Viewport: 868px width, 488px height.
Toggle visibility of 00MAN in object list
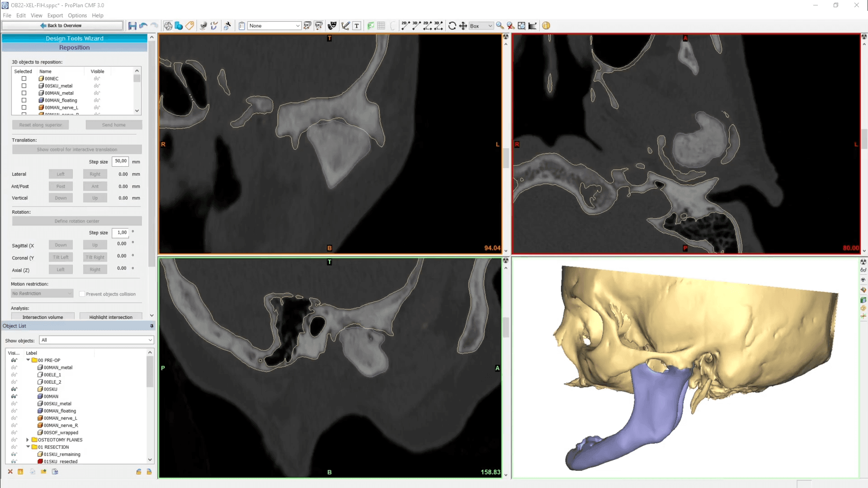[x=14, y=397]
